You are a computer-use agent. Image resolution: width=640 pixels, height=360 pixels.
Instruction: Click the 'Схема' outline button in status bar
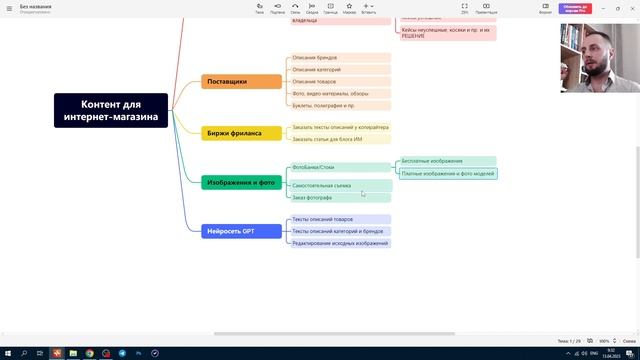click(629, 341)
